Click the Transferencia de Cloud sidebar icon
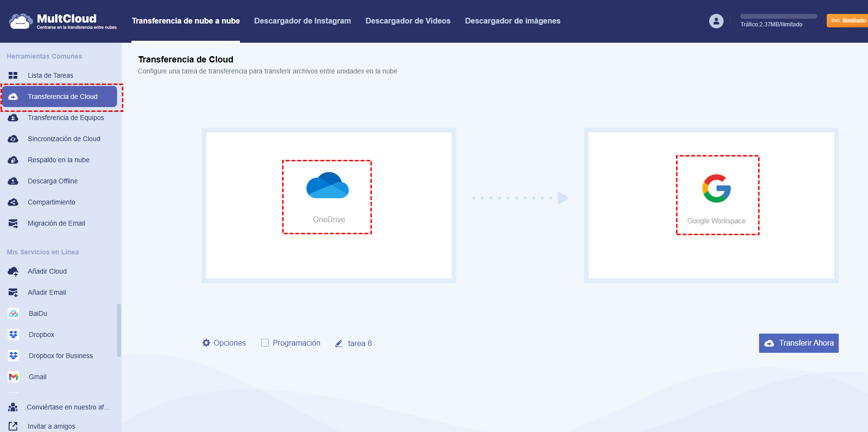The image size is (868, 432). point(13,96)
